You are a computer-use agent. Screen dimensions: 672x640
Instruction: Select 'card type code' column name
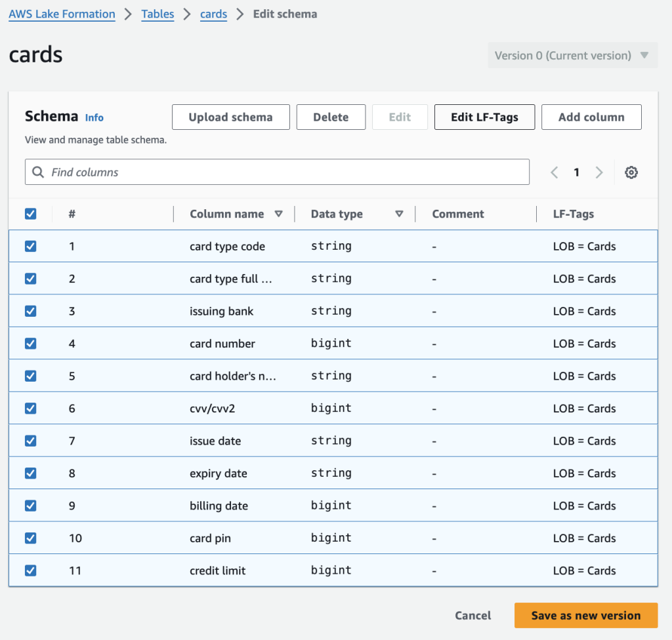pyautogui.click(x=228, y=247)
